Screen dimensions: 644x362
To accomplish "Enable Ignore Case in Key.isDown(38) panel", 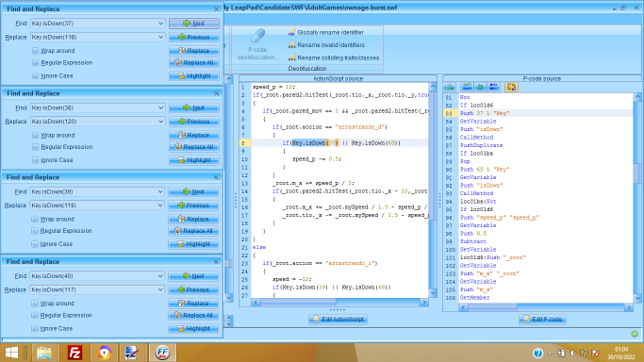I will 35,160.
